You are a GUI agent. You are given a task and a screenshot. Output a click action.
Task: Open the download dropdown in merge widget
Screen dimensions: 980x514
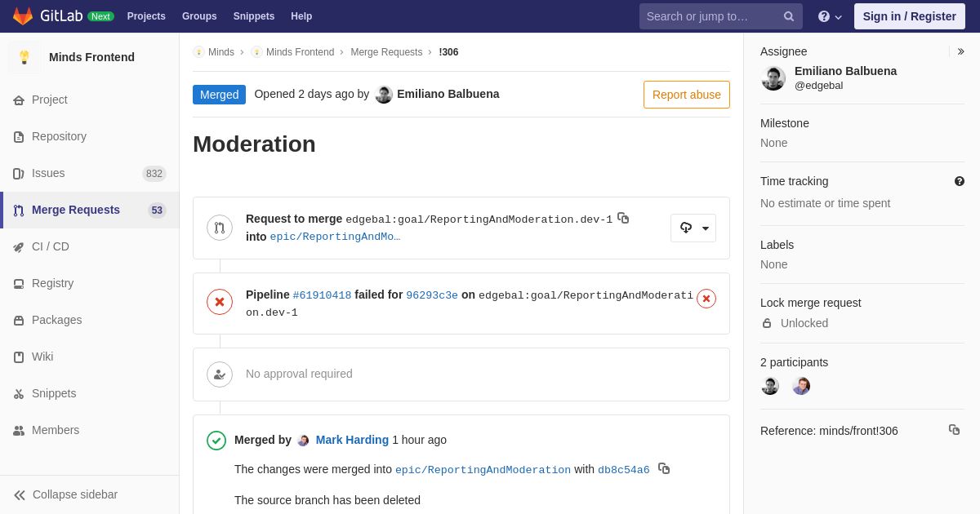tap(693, 228)
